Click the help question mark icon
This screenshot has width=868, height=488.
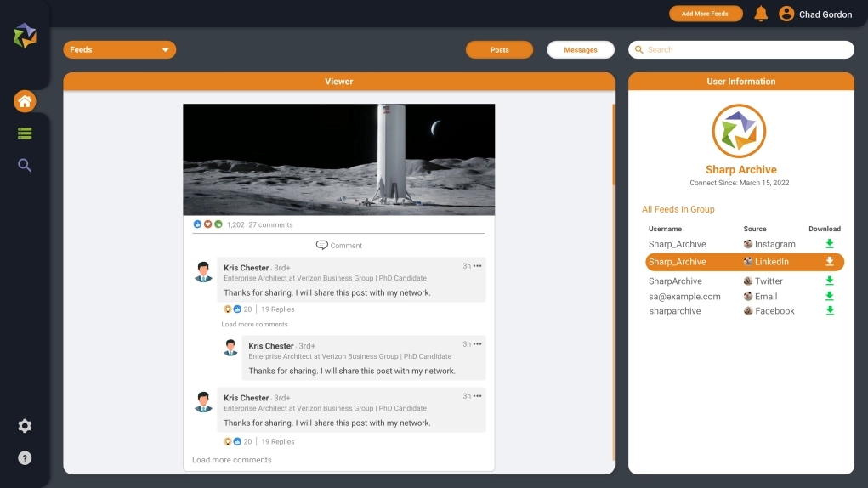(25, 458)
